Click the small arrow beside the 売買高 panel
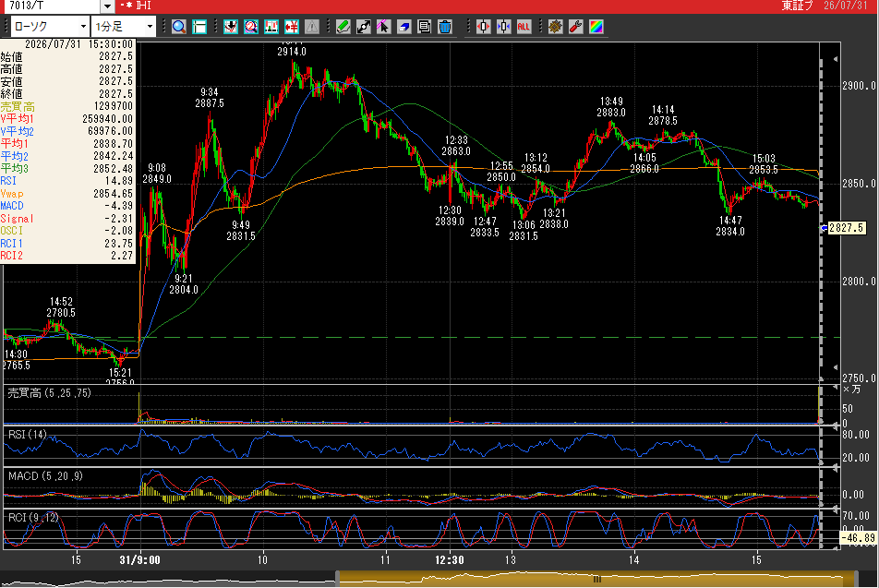 coord(836,388)
